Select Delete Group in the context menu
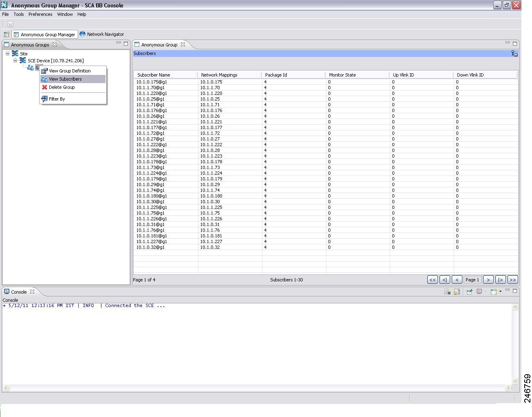This screenshot has width=532, height=417. point(62,87)
